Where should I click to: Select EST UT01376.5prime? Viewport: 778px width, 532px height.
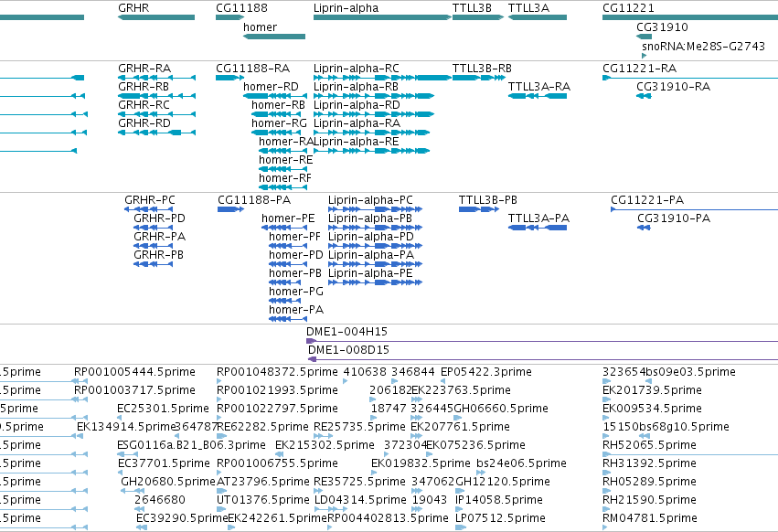221,509
